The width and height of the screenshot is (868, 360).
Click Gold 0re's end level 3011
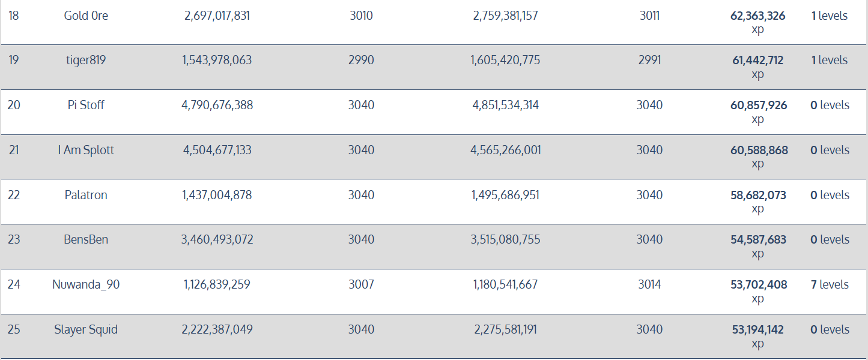(649, 16)
